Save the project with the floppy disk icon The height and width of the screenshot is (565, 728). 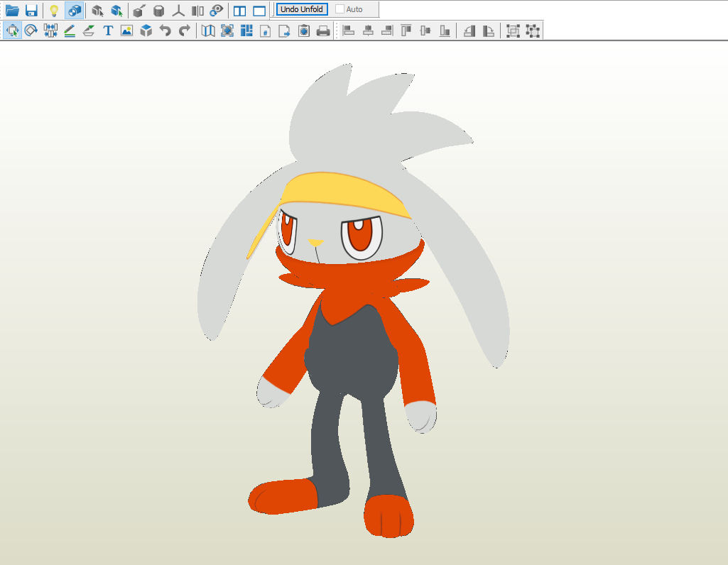31,10
